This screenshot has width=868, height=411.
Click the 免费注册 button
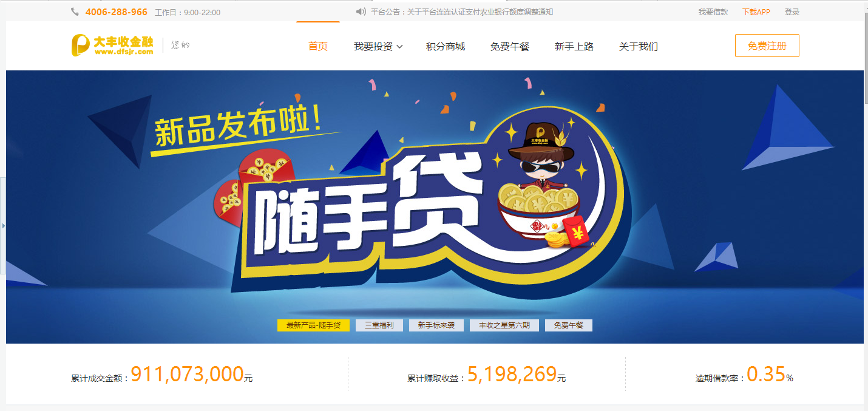[x=767, y=46]
